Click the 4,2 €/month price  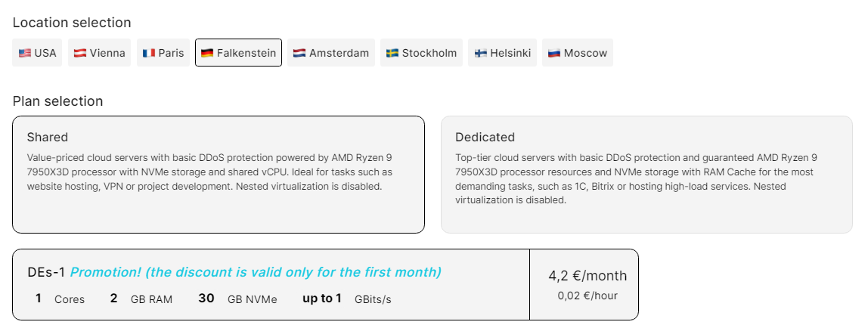(x=587, y=276)
